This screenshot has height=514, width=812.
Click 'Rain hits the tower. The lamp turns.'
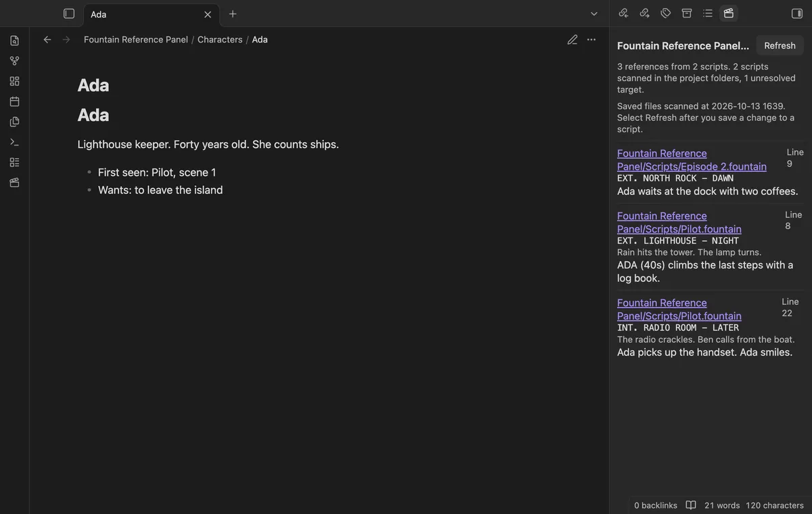click(690, 252)
